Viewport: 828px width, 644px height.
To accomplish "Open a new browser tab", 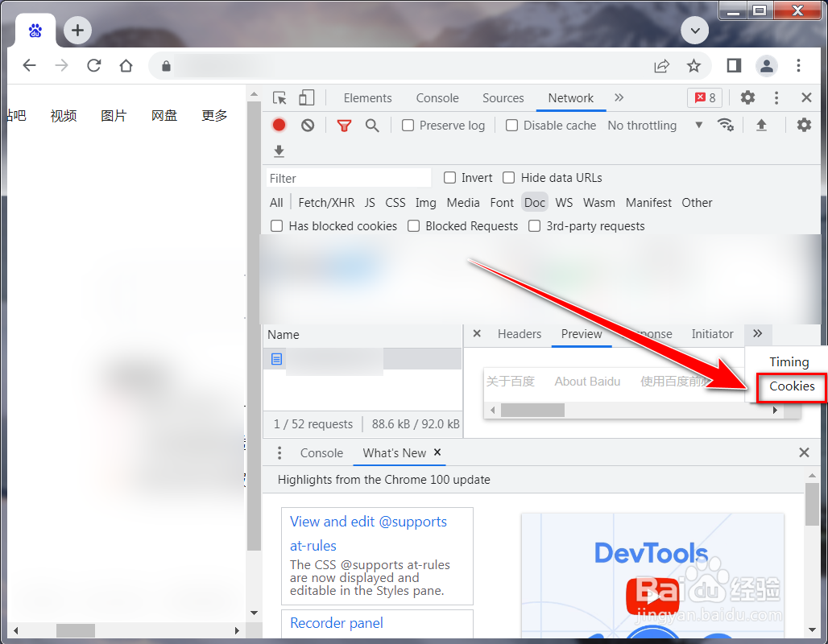I will 77,30.
